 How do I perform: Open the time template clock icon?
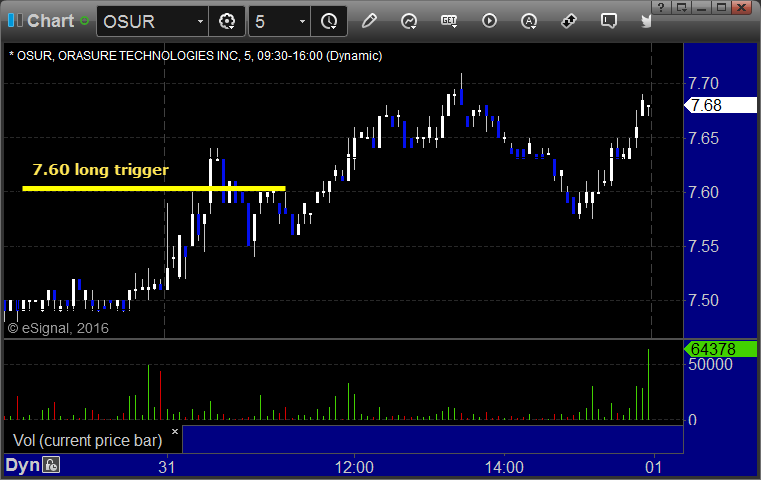329,21
